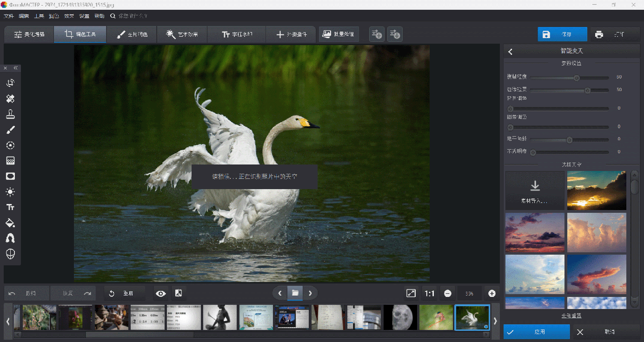Select the healing bandage tool

pos(10,99)
